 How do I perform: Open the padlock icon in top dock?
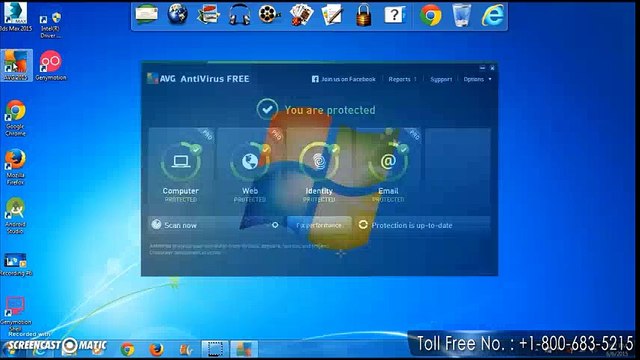tap(363, 15)
